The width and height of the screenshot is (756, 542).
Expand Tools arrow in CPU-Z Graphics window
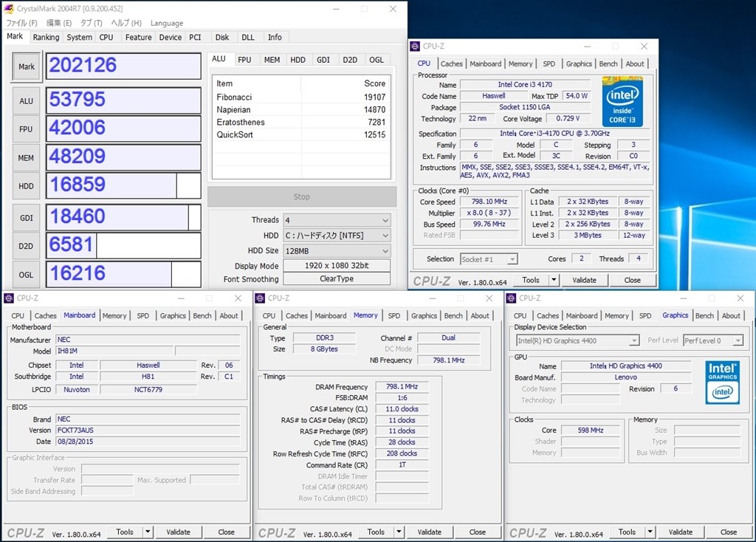(650, 532)
